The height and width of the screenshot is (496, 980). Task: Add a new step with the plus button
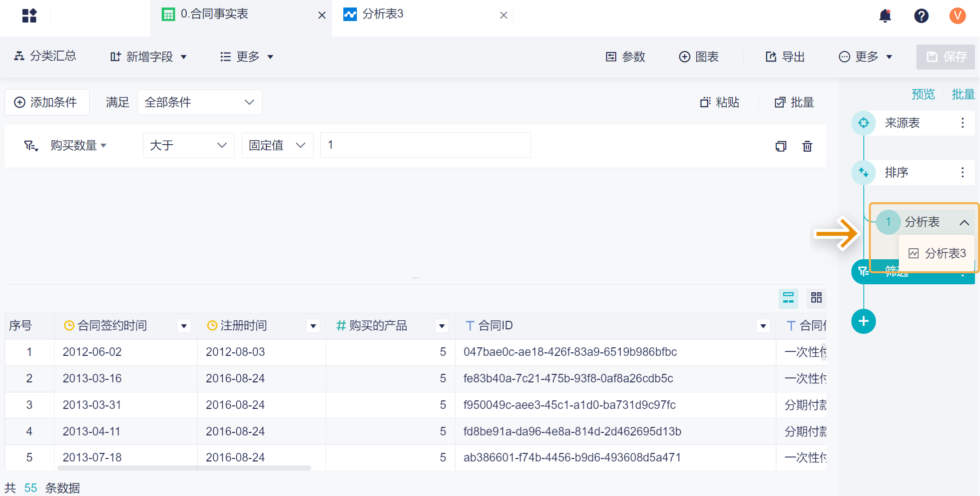click(863, 321)
